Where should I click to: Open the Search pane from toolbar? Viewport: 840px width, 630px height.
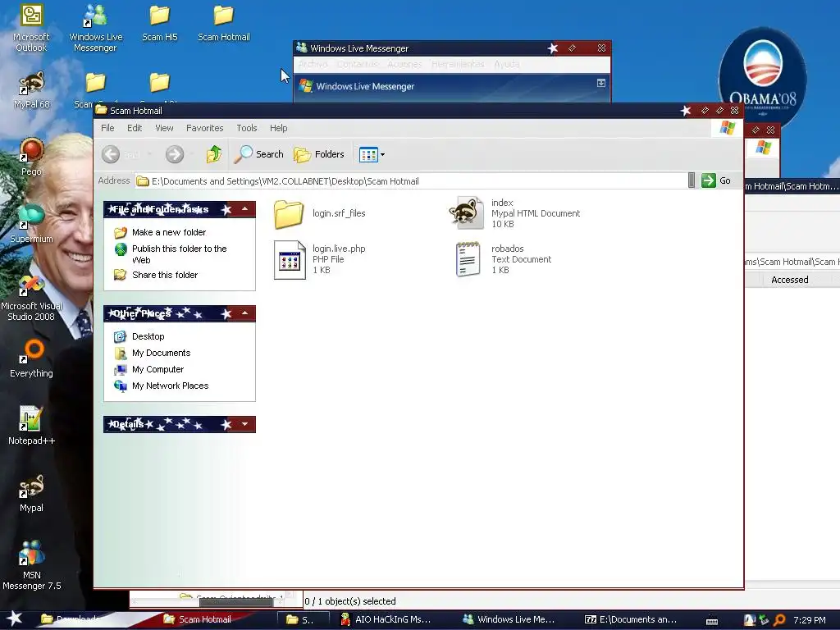point(258,154)
